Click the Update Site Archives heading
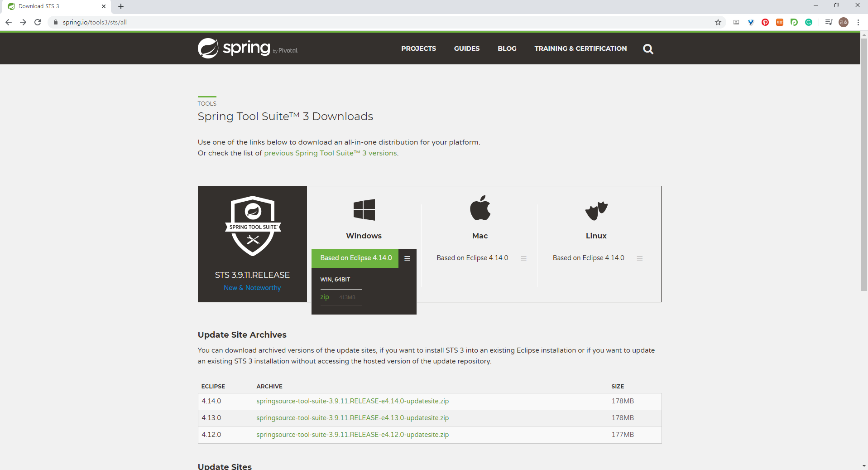The height and width of the screenshot is (470, 868). tap(242, 335)
